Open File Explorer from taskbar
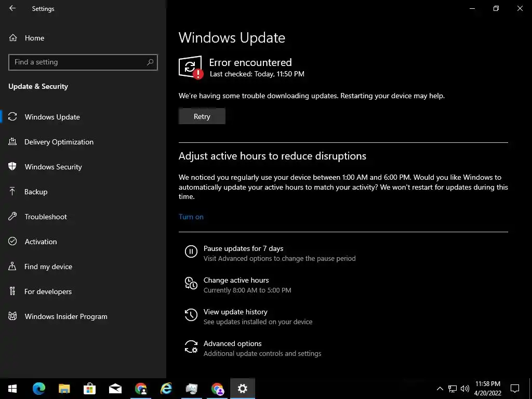Viewport: 532px width, 399px height. [64, 389]
